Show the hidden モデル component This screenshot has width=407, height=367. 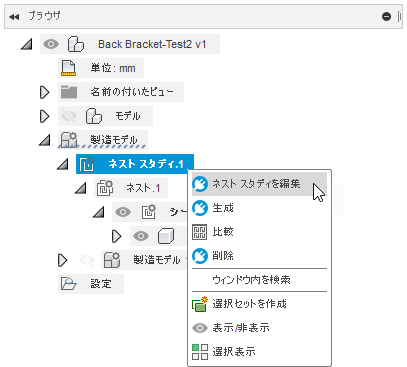click(69, 116)
